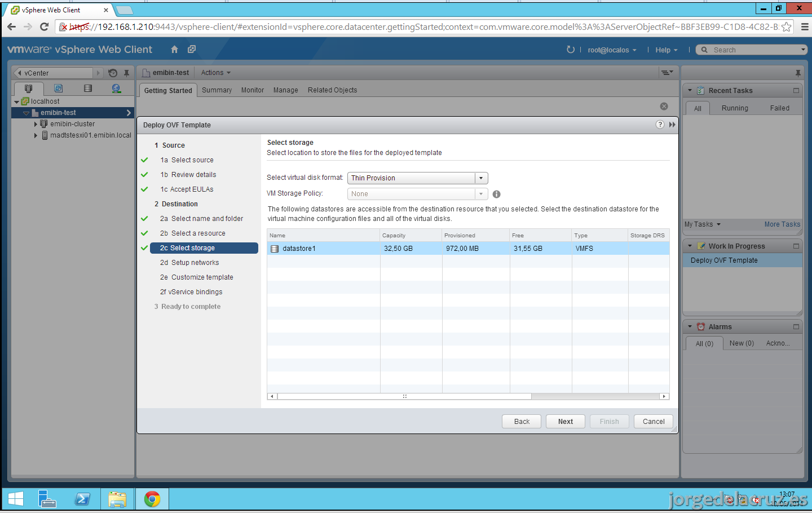The height and width of the screenshot is (513, 812).
Task: Open the root@localos user menu
Action: click(x=612, y=50)
